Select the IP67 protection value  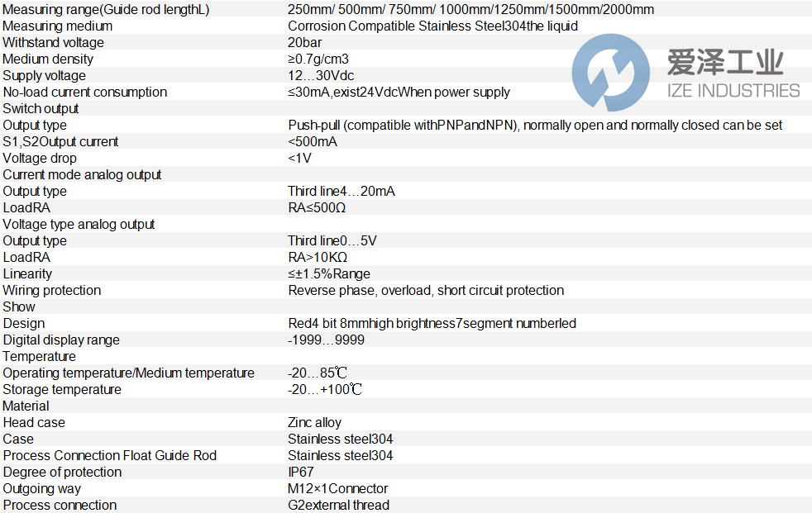(301, 473)
